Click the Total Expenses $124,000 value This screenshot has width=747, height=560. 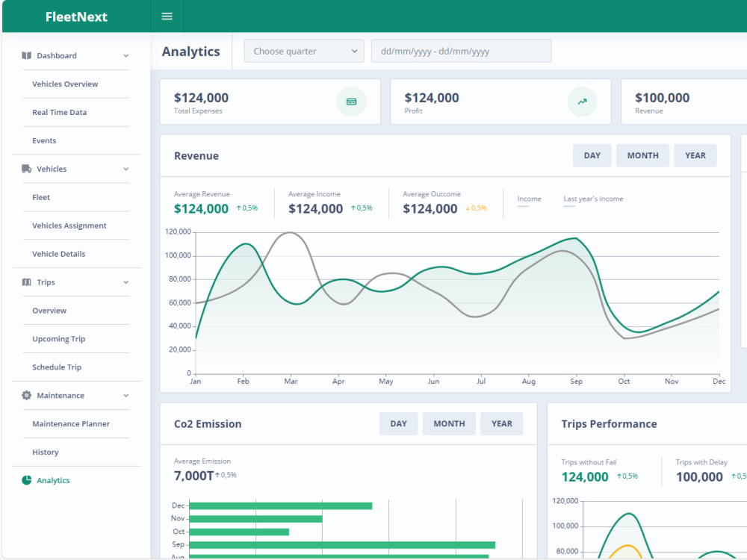(201, 98)
